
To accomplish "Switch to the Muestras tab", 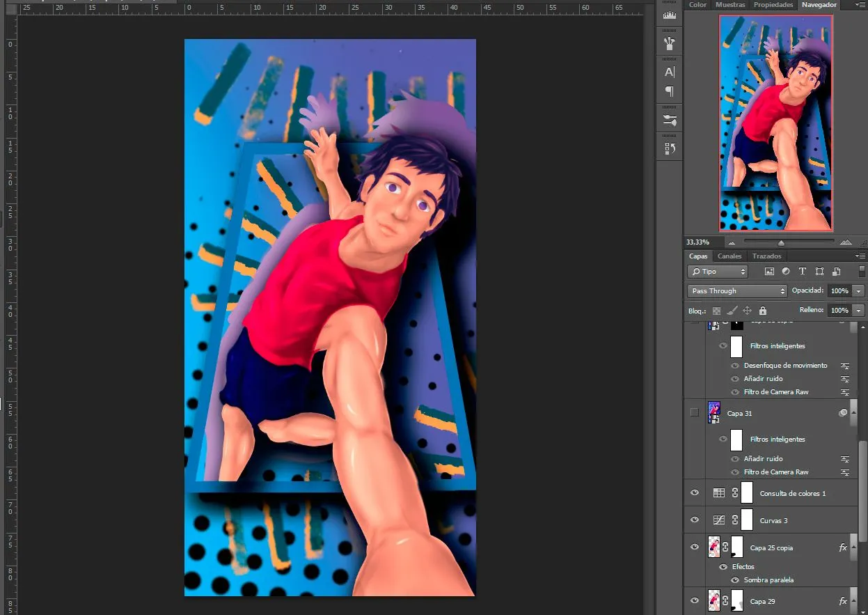I will pos(730,5).
